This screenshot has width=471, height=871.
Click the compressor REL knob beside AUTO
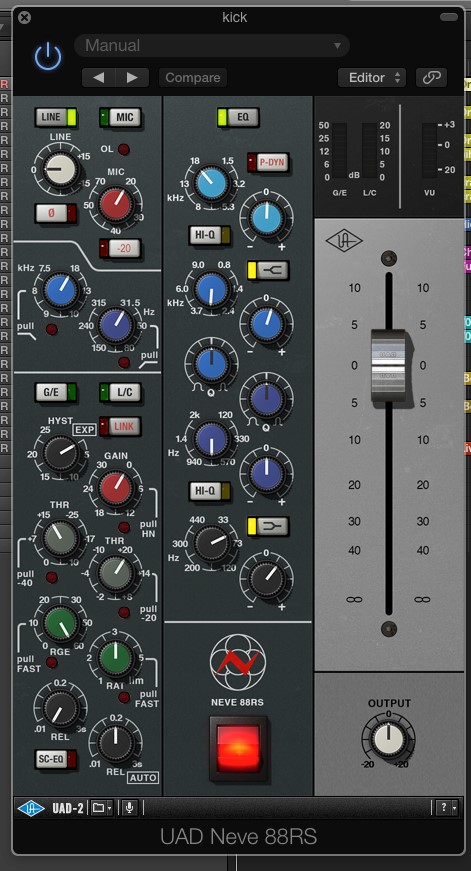click(116, 743)
